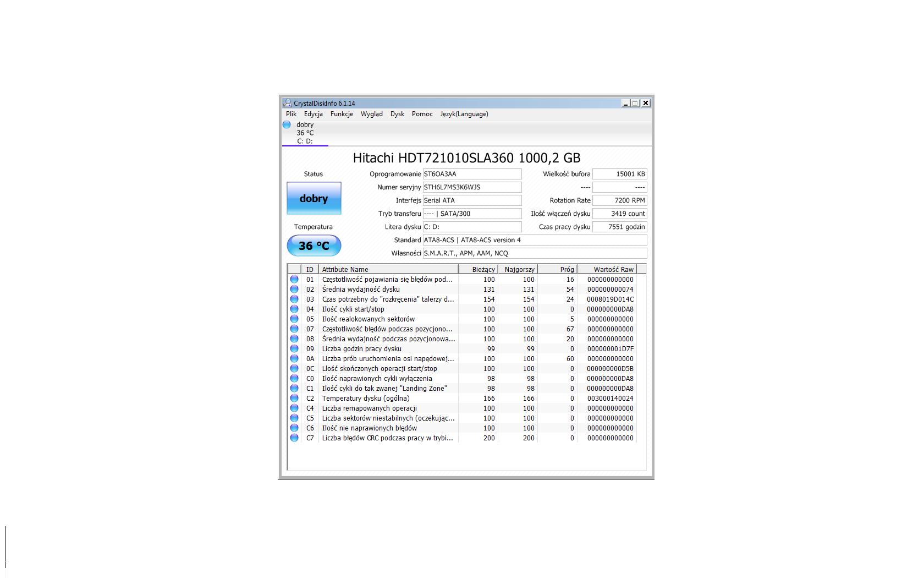The image size is (924, 578).
Task: Click status orb for attribute 08
Action: click(294, 339)
